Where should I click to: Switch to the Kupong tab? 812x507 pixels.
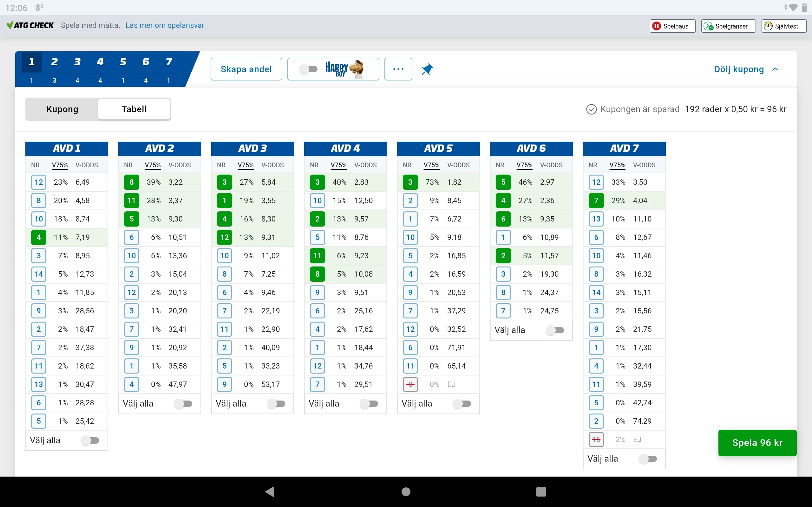(x=62, y=109)
